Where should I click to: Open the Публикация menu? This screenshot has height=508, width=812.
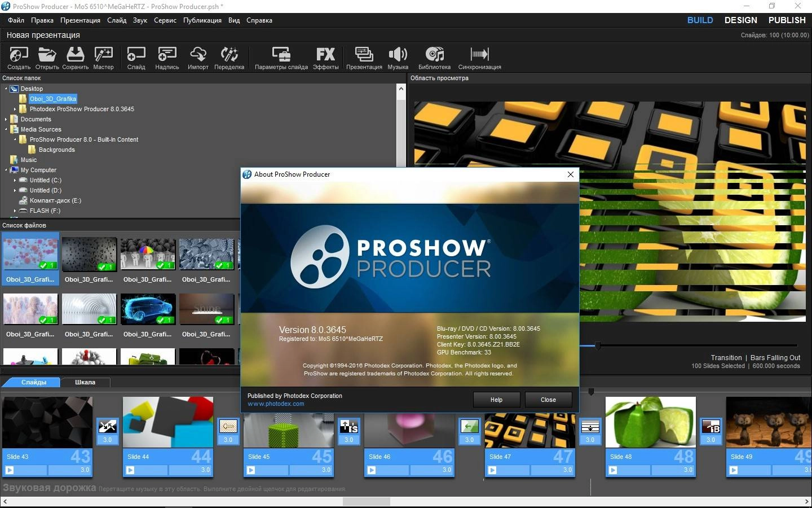pyautogui.click(x=202, y=20)
